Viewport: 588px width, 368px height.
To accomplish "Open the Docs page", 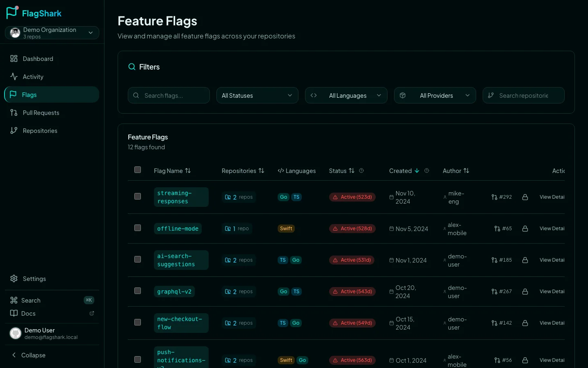I will tap(28, 313).
